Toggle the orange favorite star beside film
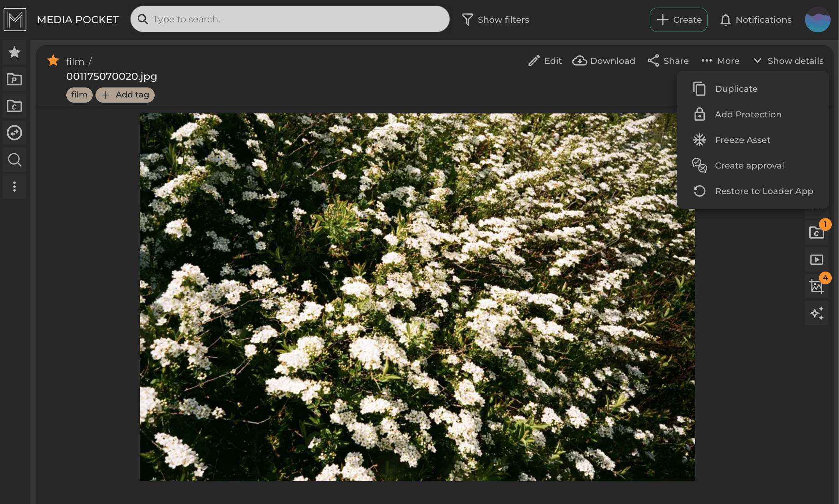This screenshot has height=504, width=839. (53, 61)
